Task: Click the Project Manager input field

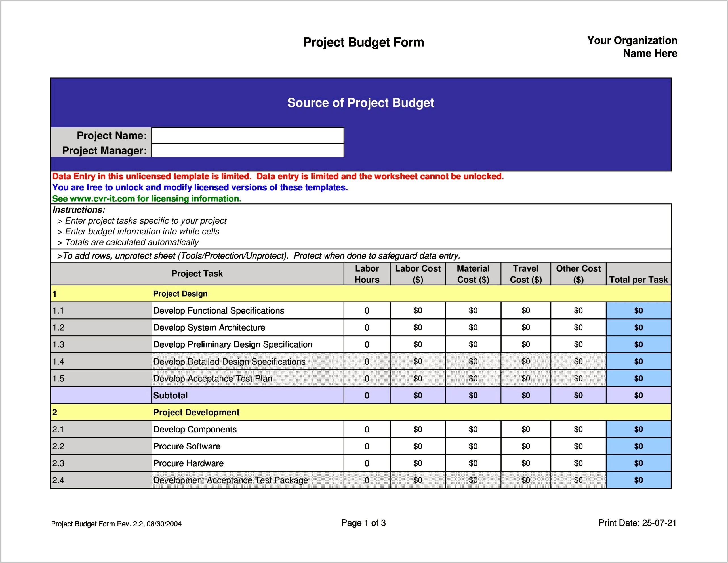Action: pyautogui.click(x=248, y=150)
